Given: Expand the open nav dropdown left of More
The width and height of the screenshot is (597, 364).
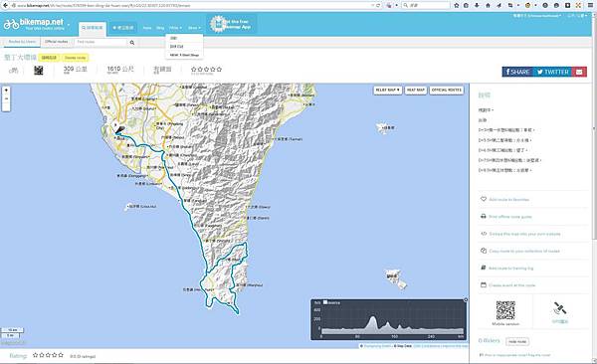Looking at the screenshot, I should (175, 28).
